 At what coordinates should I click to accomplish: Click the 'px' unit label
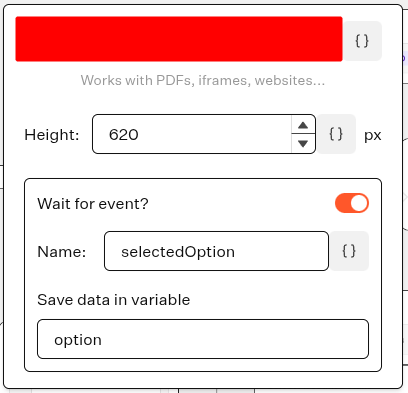click(x=373, y=135)
